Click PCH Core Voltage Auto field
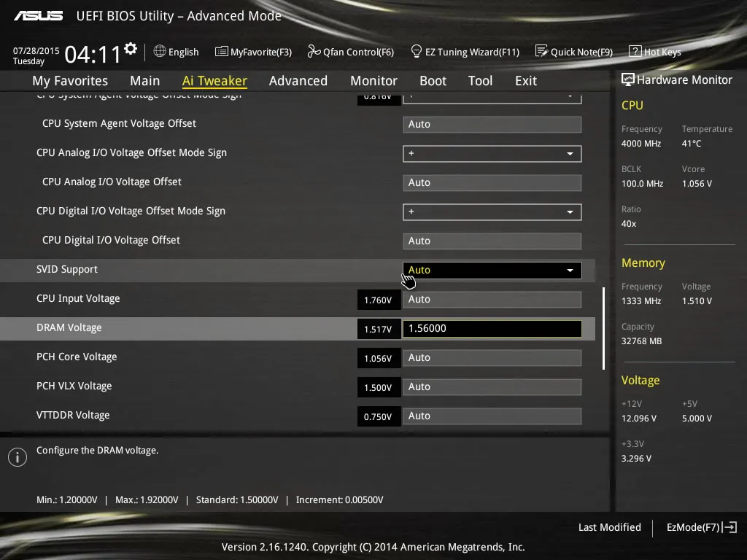This screenshot has width=747, height=560. click(492, 357)
